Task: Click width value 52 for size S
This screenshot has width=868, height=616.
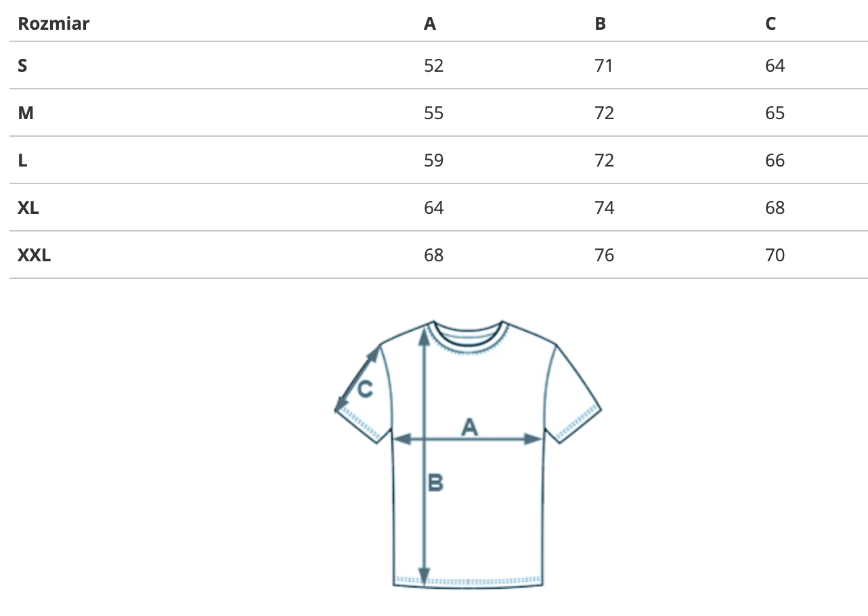Action: pyautogui.click(x=433, y=66)
